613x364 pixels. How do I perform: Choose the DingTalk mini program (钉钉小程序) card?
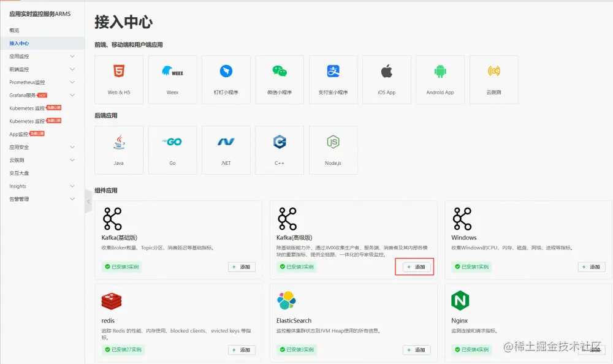[226, 80]
